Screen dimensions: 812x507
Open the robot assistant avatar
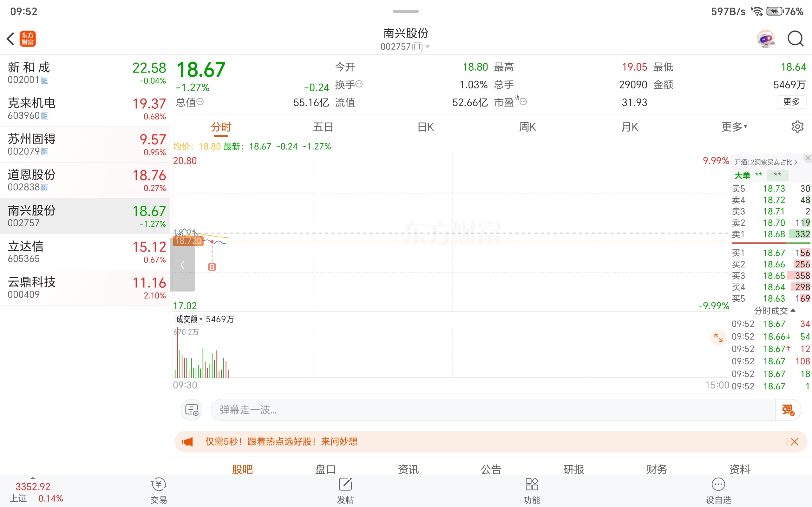coord(766,39)
